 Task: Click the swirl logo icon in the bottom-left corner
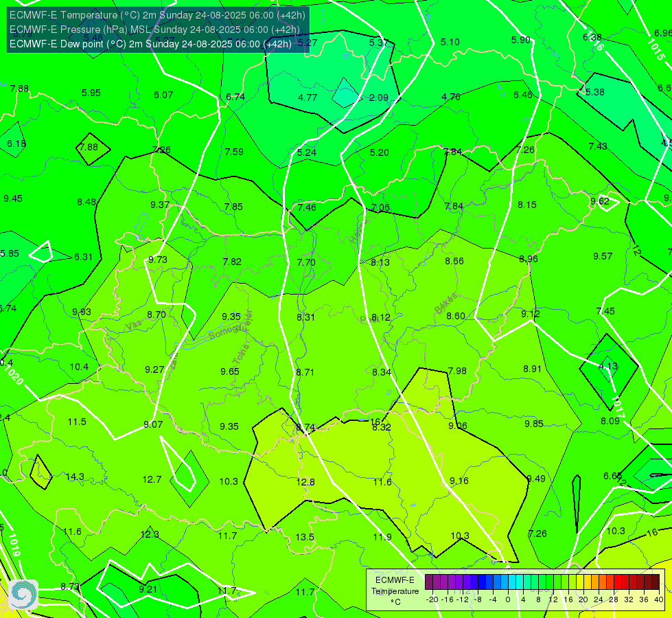pyautogui.click(x=23, y=595)
